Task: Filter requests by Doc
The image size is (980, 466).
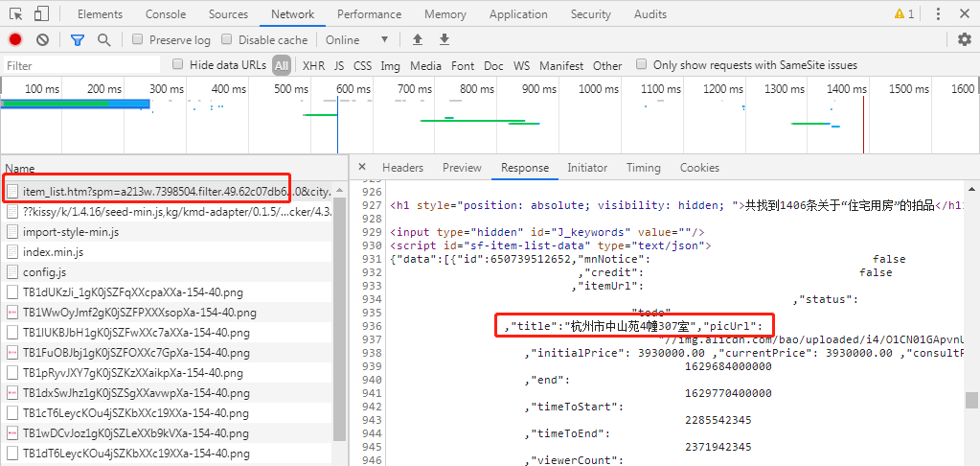Action: click(493, 65)
